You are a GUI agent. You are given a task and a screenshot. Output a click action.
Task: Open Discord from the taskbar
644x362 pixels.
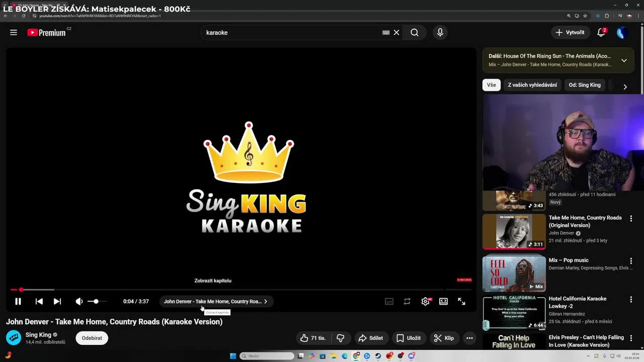click(411, 356)
